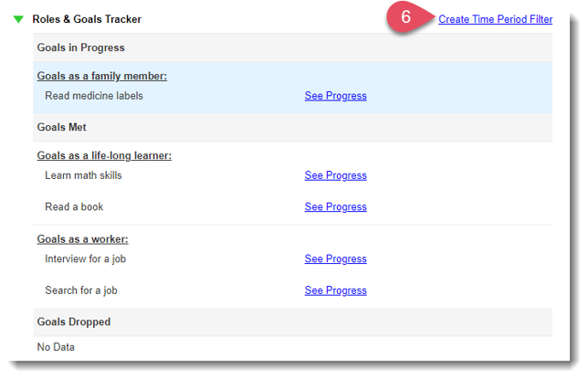Click the Learn math skills goal text
This screenshot has height=379, width=588.
(83, 175)
